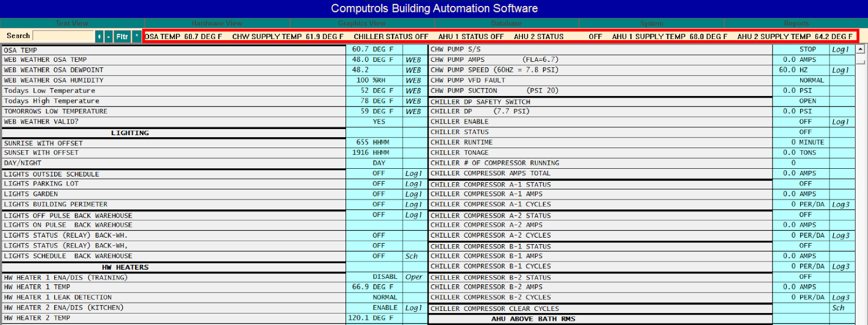Viewport: 868px width, 325px height.
Task: Click the asterisk button after Fltr
Action: 137,36
